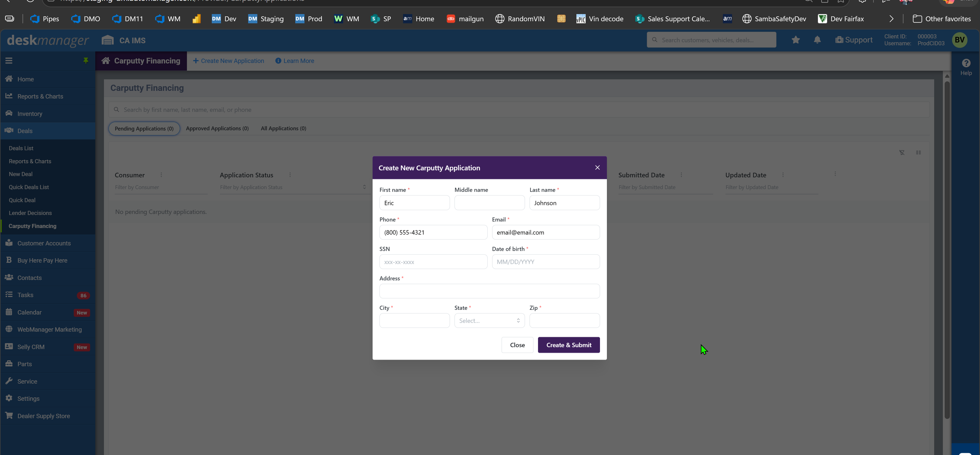Open the Vin decode bookmark

(x=599, y=19)
